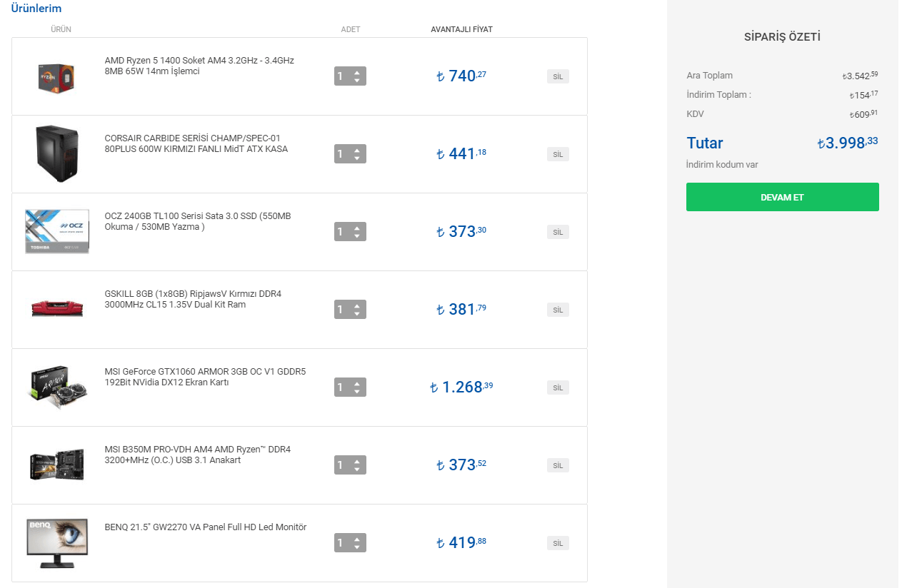The height and width of the screenshot is (588, 907).
Task: Click the quantity field of BenQ monitor
Action: tap(341, 542)
